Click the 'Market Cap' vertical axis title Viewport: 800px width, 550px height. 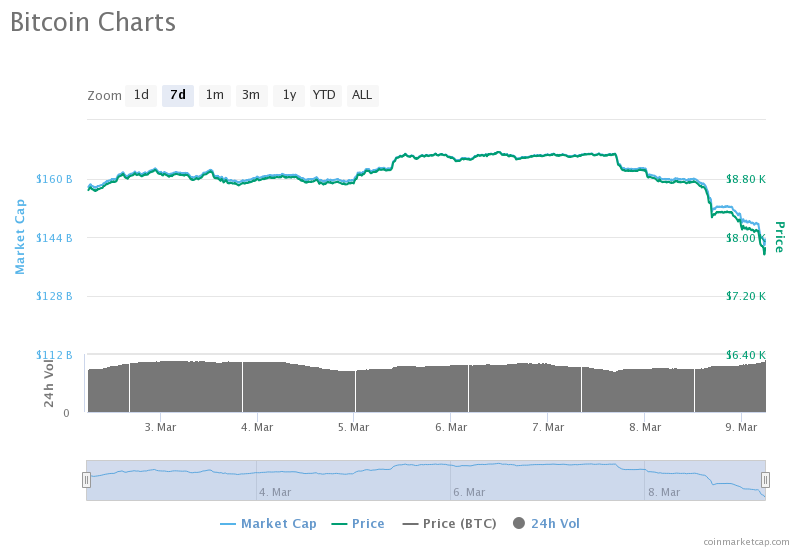pyautogui.click(x=19, y=237)
